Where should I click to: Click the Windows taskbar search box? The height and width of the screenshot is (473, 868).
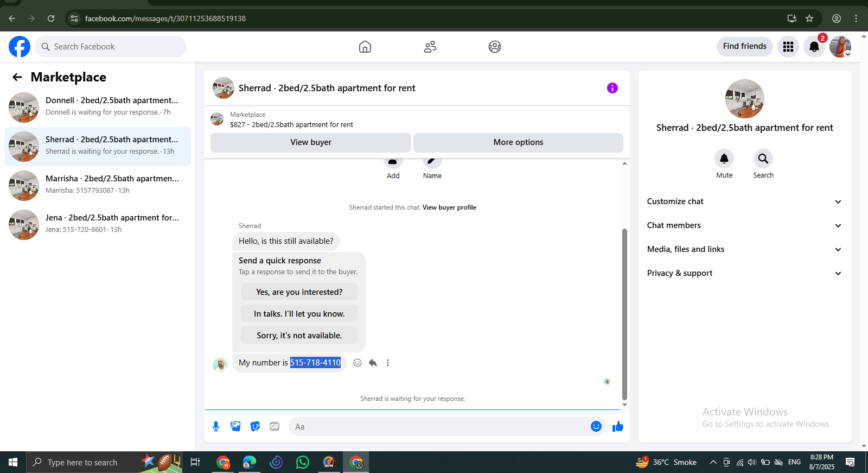(x=104, y=462)
